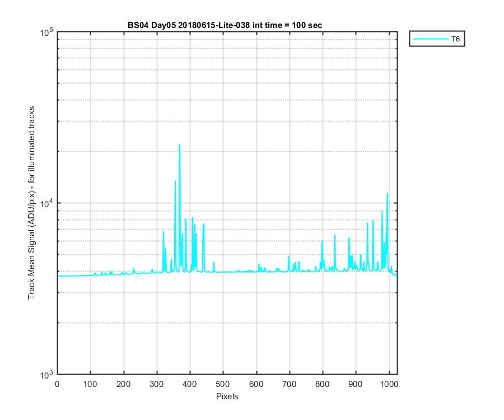Screen dimensions: 504x420
Task: Click the 10^3 y-axis tick label
Action: click(47, 375)
